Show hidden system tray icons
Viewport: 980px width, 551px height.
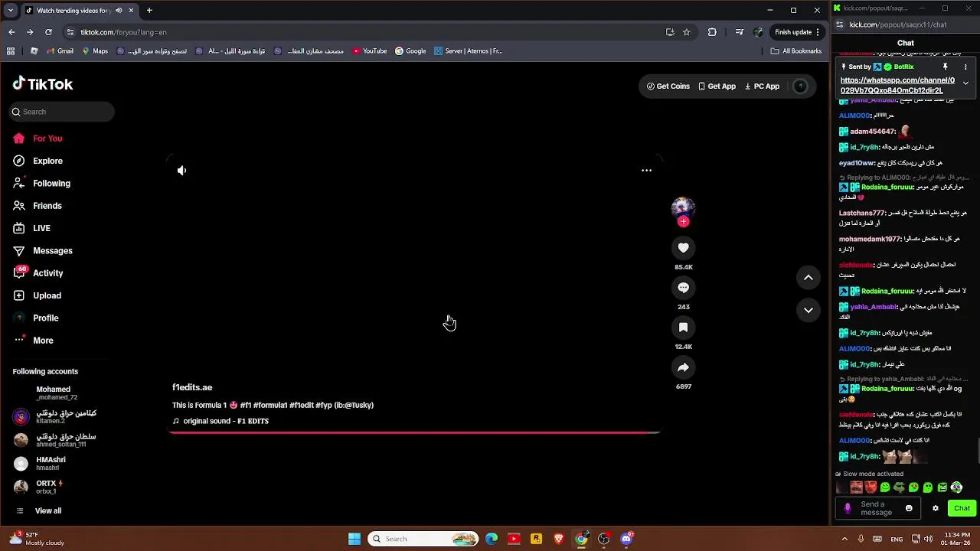coord(844,539)
